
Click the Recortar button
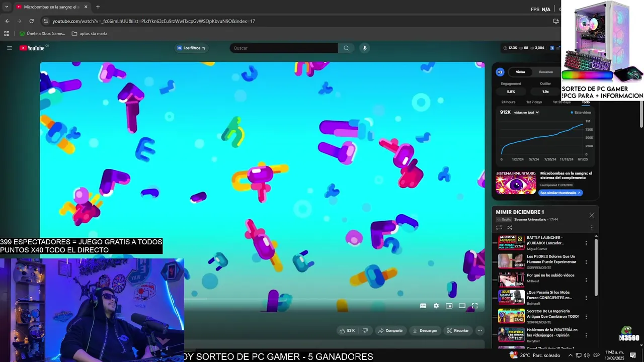pyautogui.click(x=457, y=330)
